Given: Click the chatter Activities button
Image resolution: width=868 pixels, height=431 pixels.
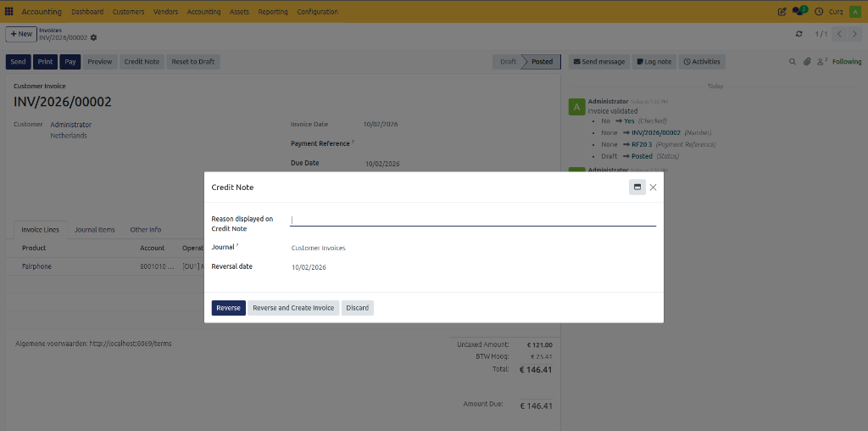Looking at the screenshot, I should pos(702,61).
